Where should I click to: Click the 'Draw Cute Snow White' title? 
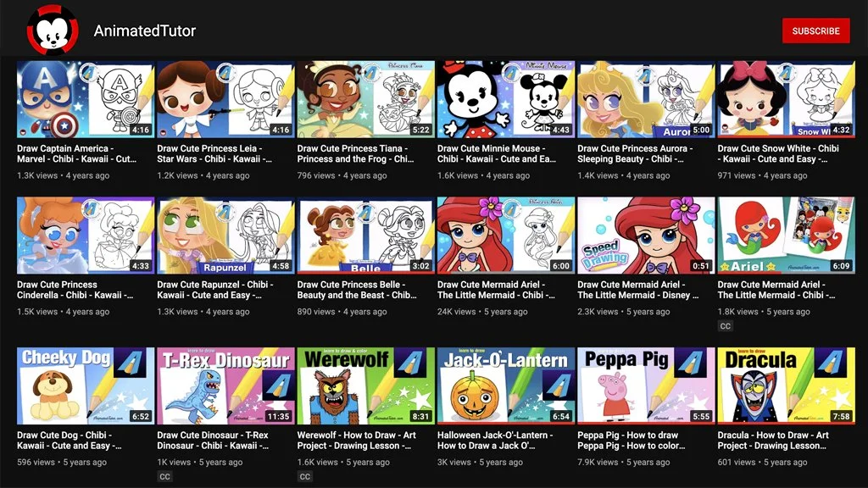[778, 153]
